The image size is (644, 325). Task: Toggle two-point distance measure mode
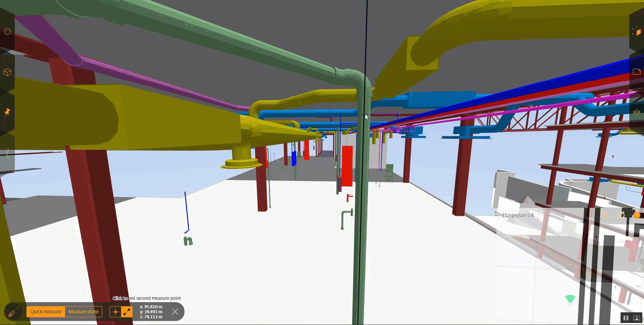pyautogui.click(x=127, y=312)
